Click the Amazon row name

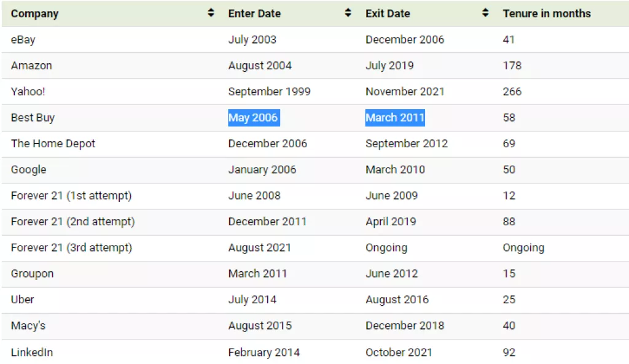(x=31, y=66)
